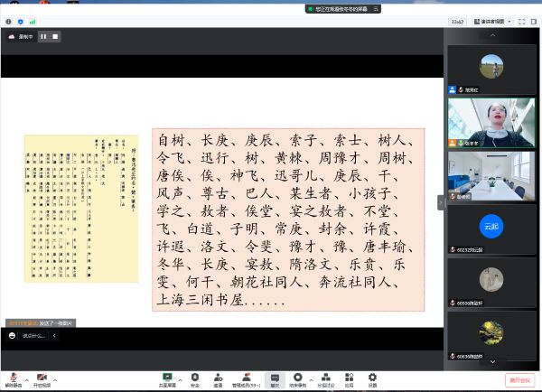Unmute the microphone in the meeting toolbar

pos(14,378)
